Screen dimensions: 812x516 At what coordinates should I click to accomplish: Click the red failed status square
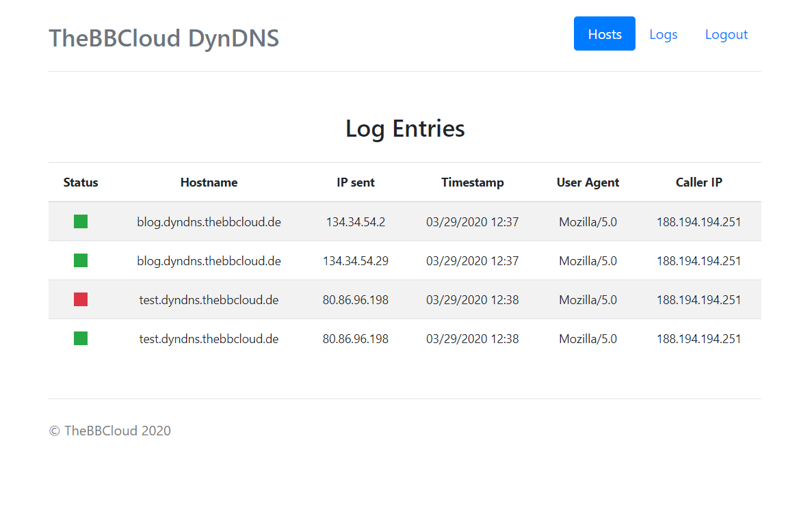click(x=81, y=299)
